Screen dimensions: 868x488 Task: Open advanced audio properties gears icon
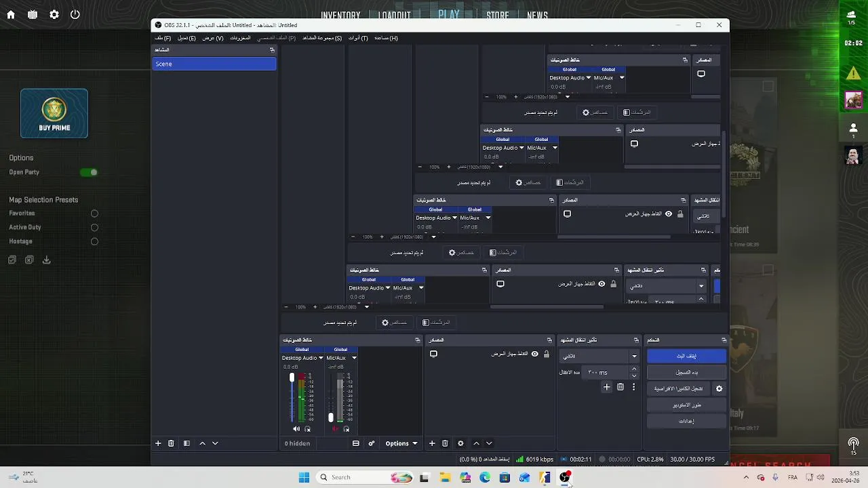372,443
